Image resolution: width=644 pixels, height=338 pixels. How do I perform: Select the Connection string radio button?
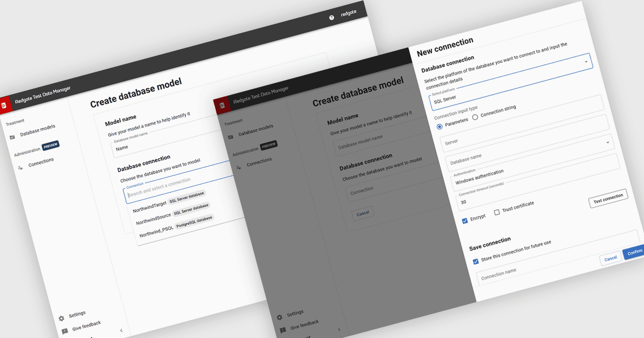pyautogui.click(x=475, y=117)
